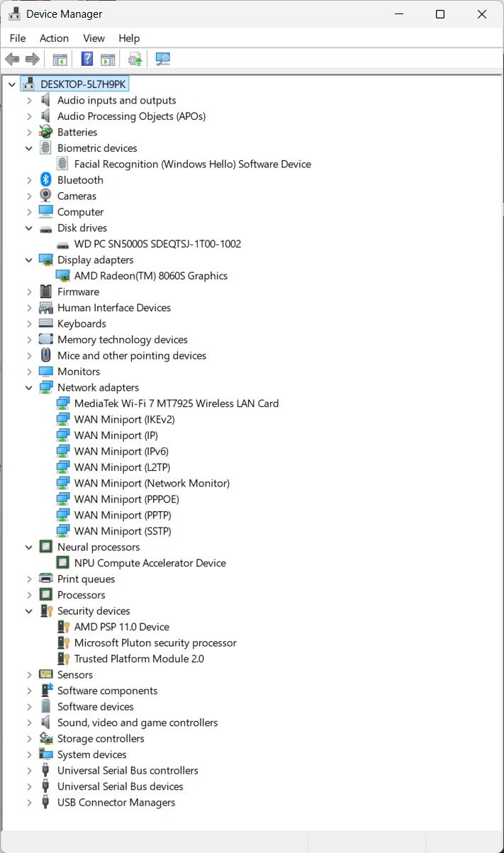Viewport: 504px width, 853px height.
Task: Expand the Audio inputs and outputs node
Action: coord(29,101)
